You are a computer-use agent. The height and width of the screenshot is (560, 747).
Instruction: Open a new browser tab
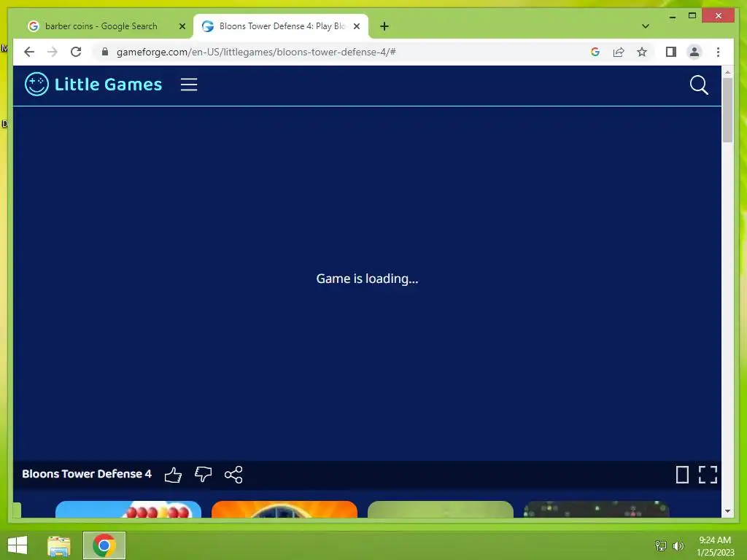[x=384, y=26]
